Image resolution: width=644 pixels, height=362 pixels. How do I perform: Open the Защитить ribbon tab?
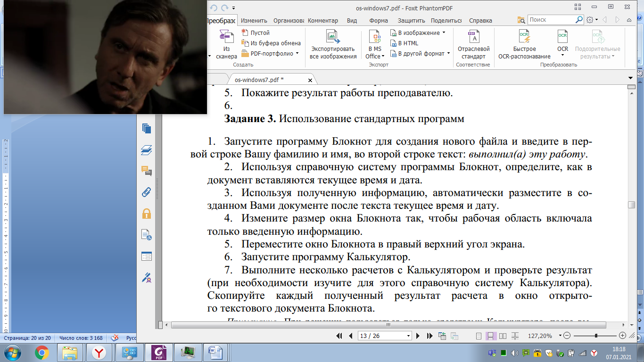pos(411,20)
